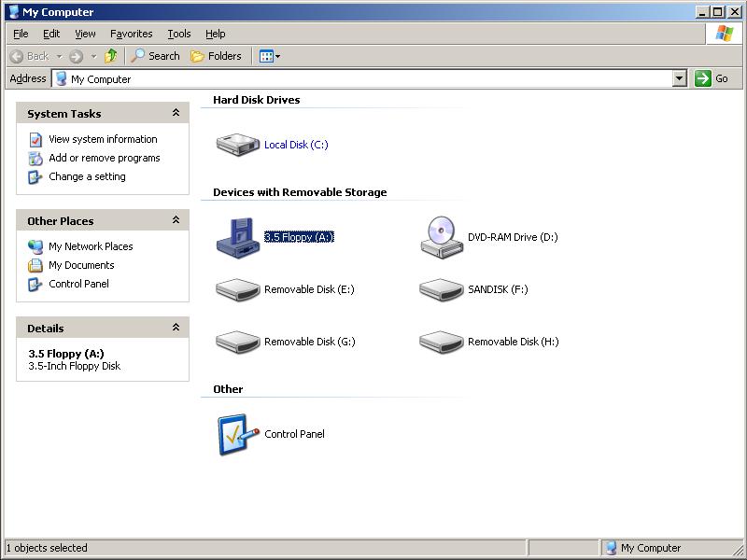
Task: Click the Go arrow button
Action: click(x=703, y=78)
